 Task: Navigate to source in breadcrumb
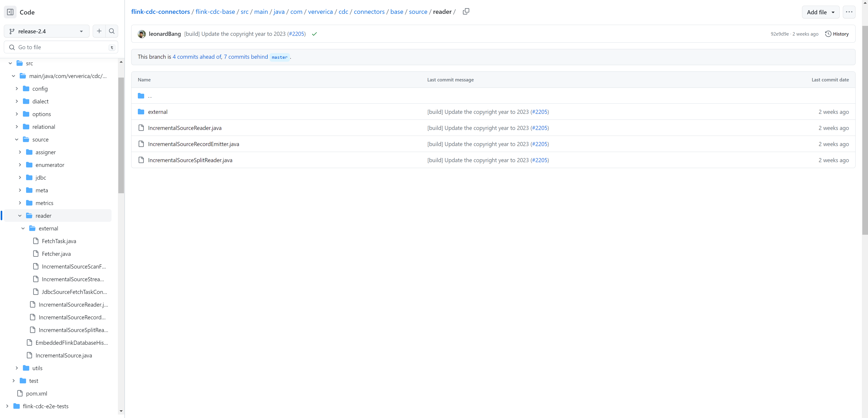click(418, 12)
